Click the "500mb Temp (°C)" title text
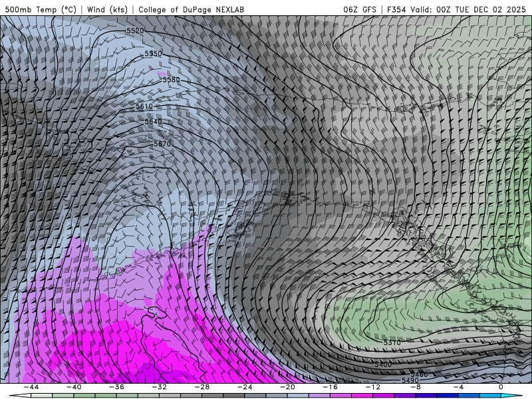 click(41, 9)
